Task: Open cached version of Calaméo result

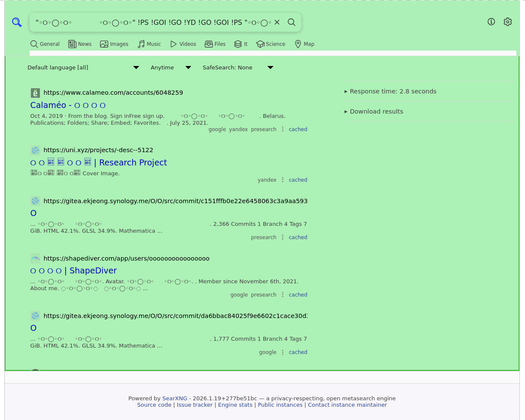Action: click(298, 129)
